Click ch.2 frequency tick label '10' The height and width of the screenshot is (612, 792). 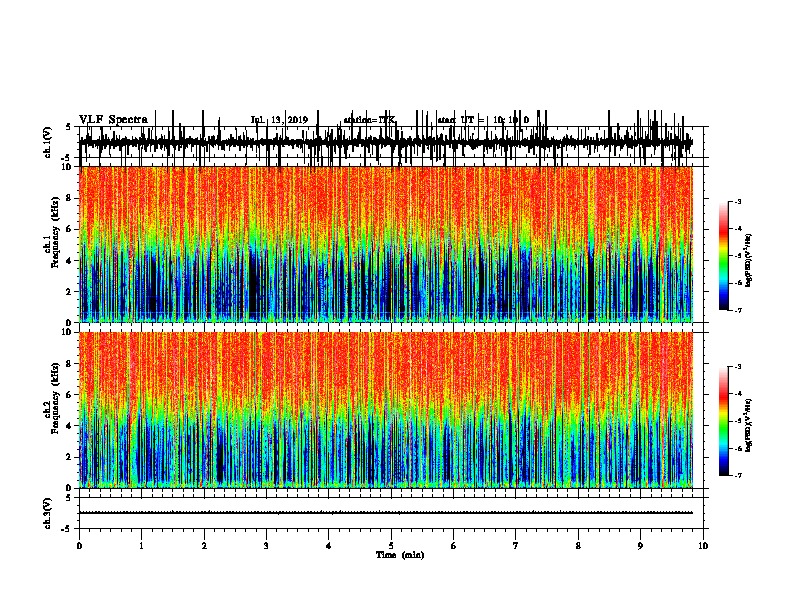(x=68, y=332)
